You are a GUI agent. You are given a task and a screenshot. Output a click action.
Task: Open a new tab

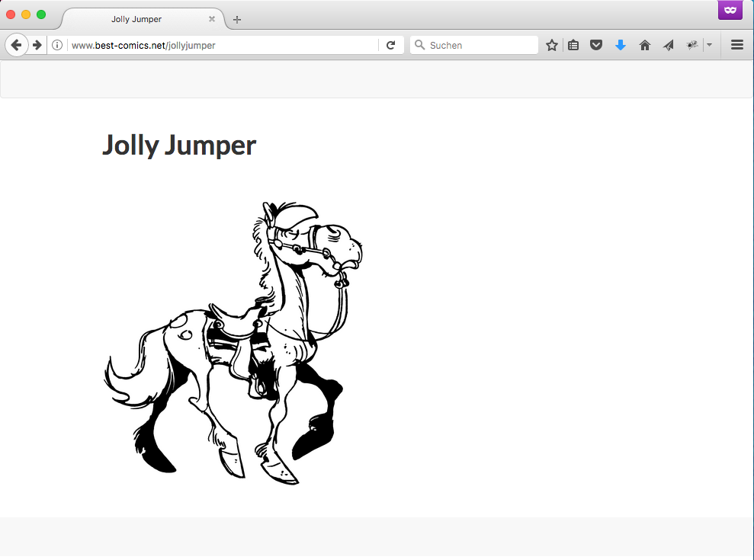coord(236,20)
